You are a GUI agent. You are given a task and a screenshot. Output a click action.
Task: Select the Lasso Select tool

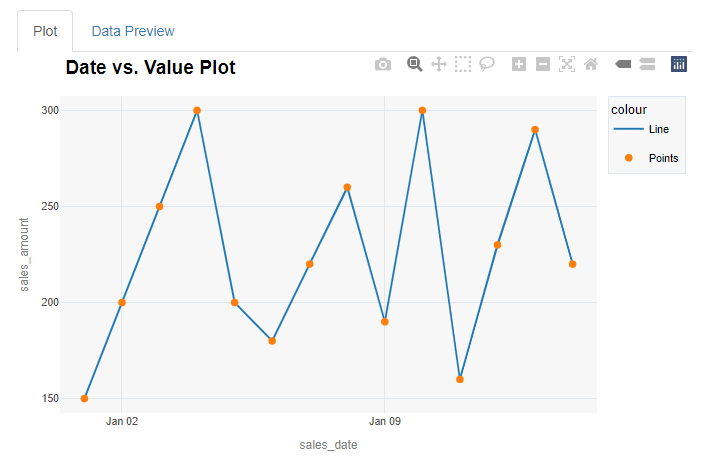point(487,64)
